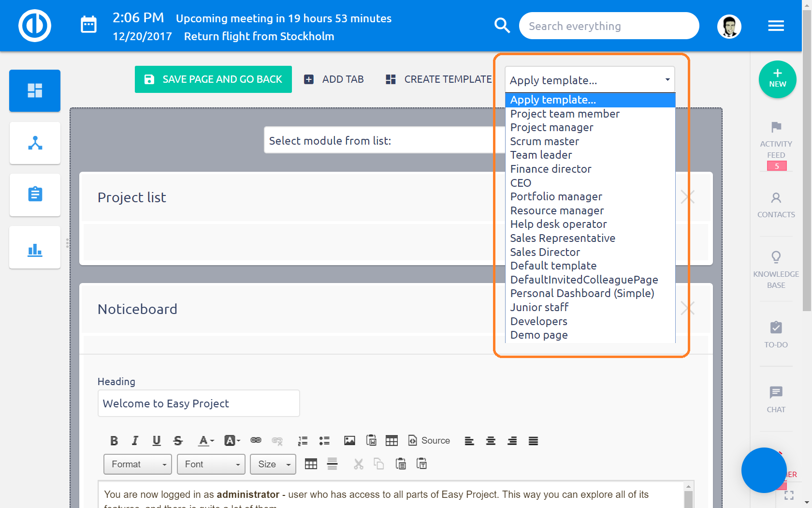Image resolution: width=812 pixels, height=508 pixels.
Task: Justify text alignment
Action: pyautogui.click(x=533, y=441)
